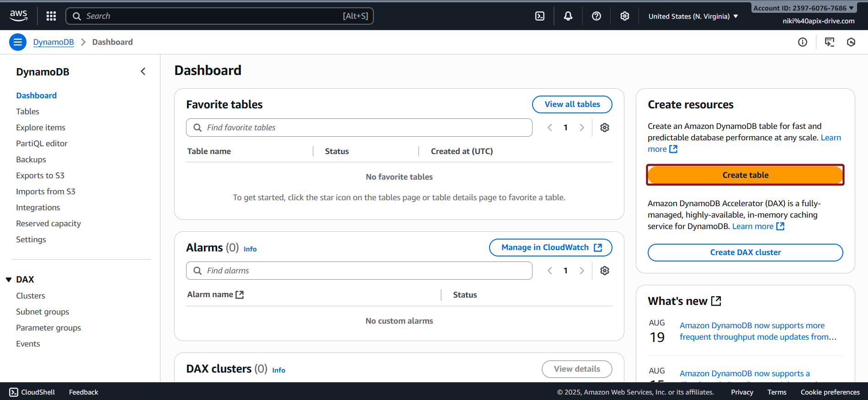
Task: Open the info panel icon below header
Action: tap(803, 42)
